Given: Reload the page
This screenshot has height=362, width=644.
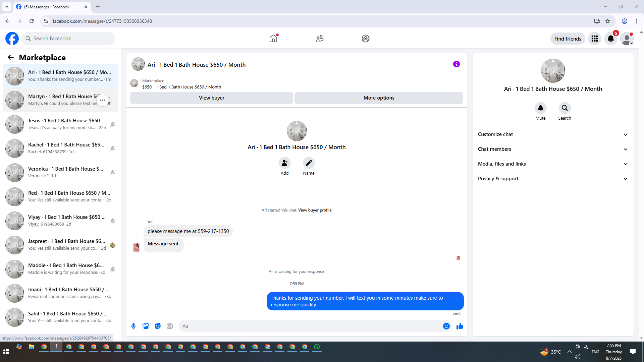Looking at the screenshot, I should (32, 21).
